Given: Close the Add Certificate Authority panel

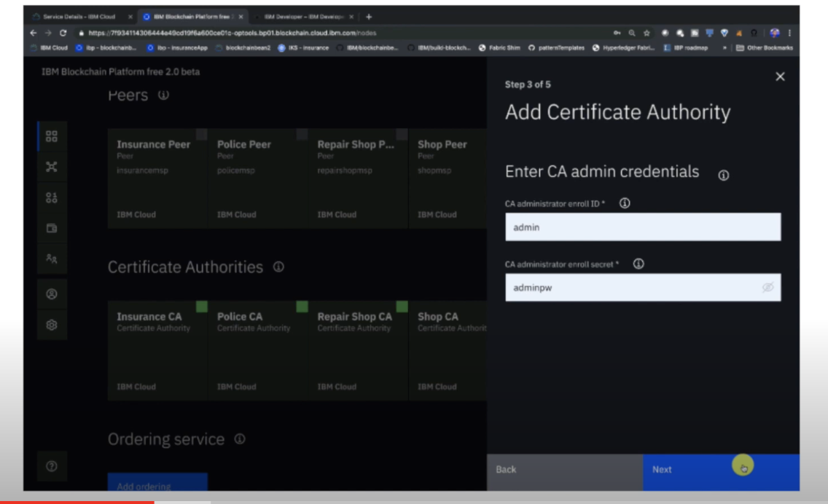Looking at the screenshot, I should point(780,76).
